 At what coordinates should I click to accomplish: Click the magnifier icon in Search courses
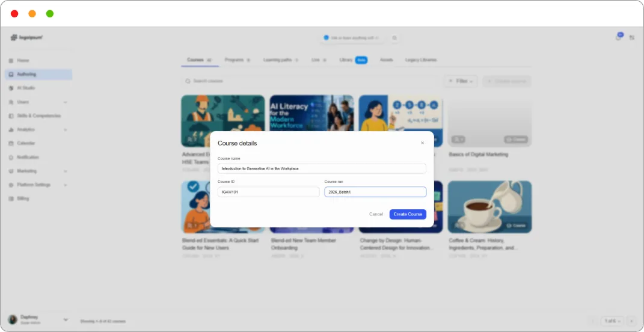(188, 81)
